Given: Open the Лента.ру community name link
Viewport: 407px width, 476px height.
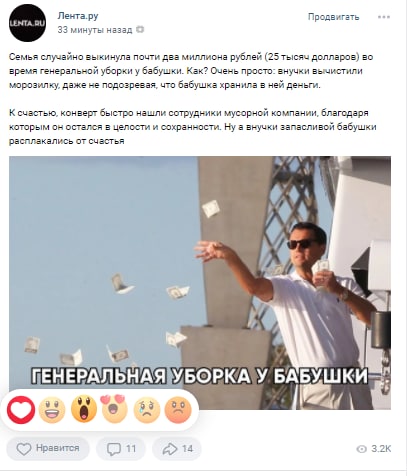Looking at the screenshot, I should (78, 16).
